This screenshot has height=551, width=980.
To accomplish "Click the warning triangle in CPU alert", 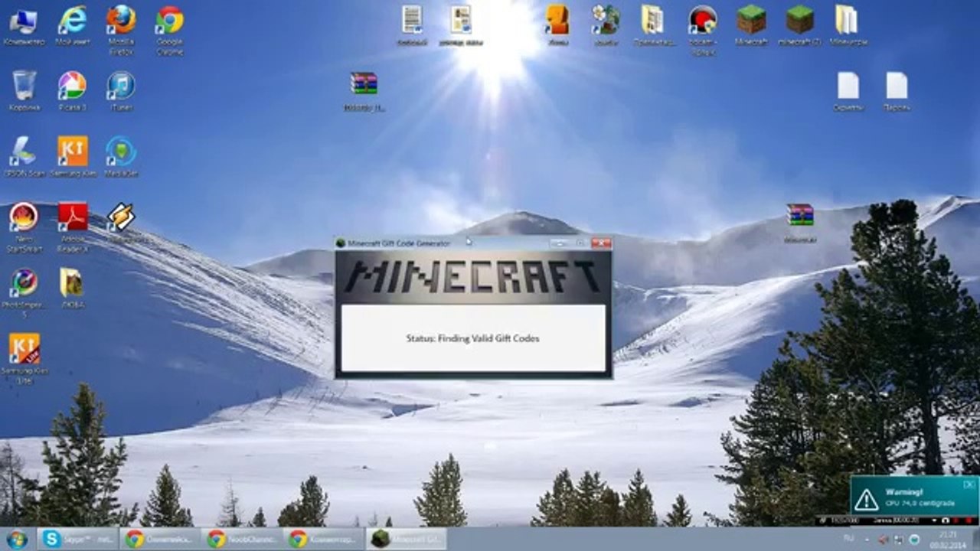I will click(x=866, y=500).
